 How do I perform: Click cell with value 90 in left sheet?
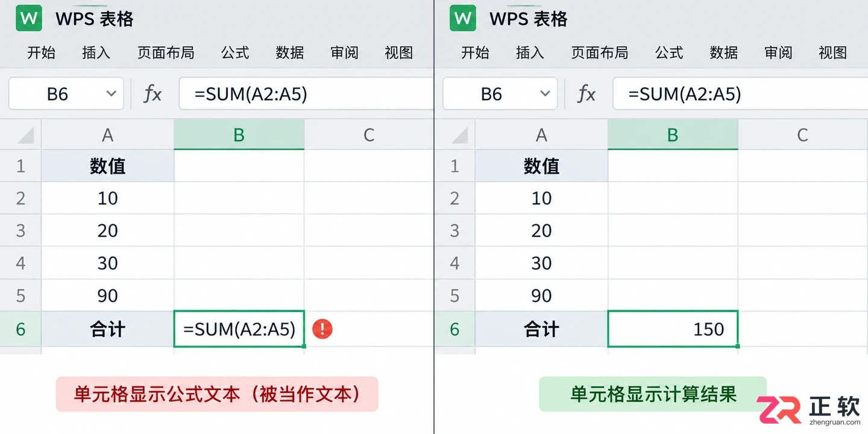108,296
